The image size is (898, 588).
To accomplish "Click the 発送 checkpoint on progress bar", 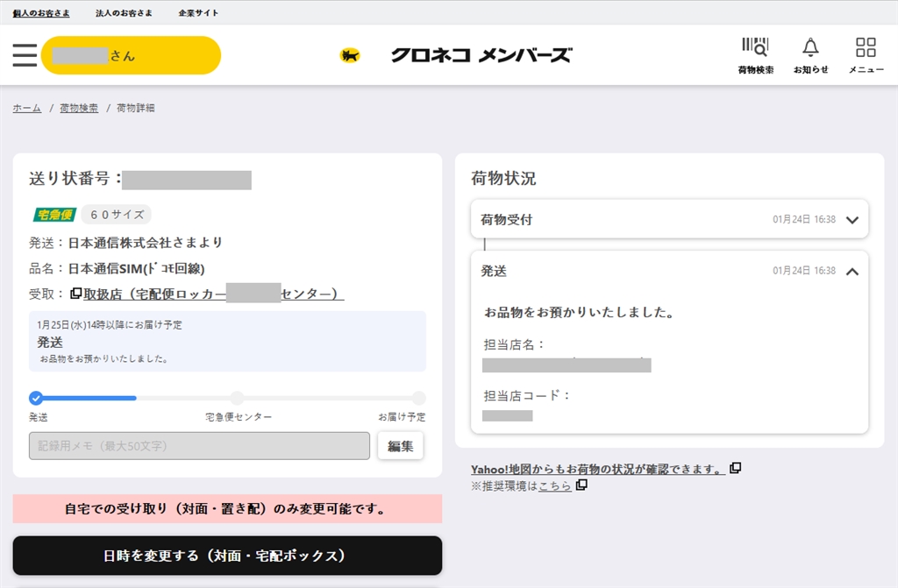I will coord(36,398).
